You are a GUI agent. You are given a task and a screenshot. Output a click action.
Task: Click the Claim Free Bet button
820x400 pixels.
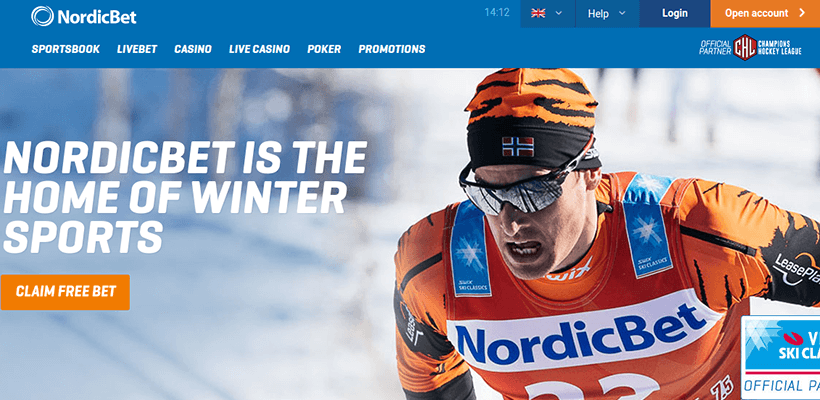coord(65,292)
